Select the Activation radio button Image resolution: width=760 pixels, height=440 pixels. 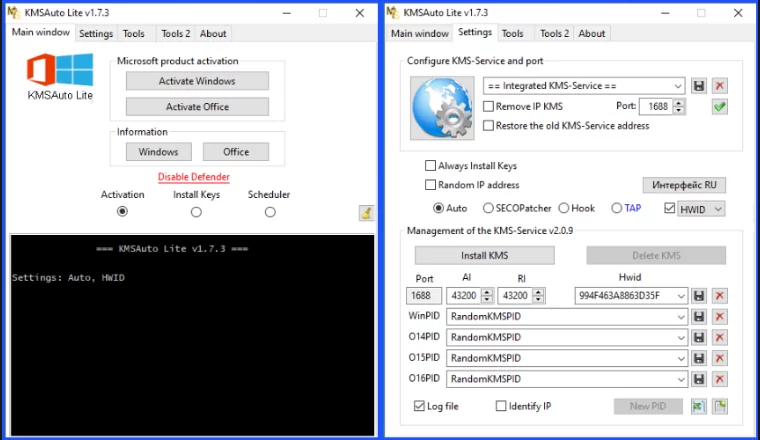coord(122,212)
